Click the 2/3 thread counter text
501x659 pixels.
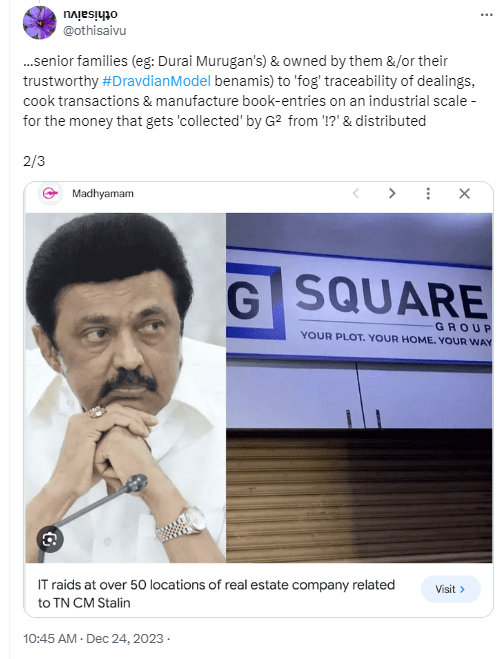tap(34, 161)
